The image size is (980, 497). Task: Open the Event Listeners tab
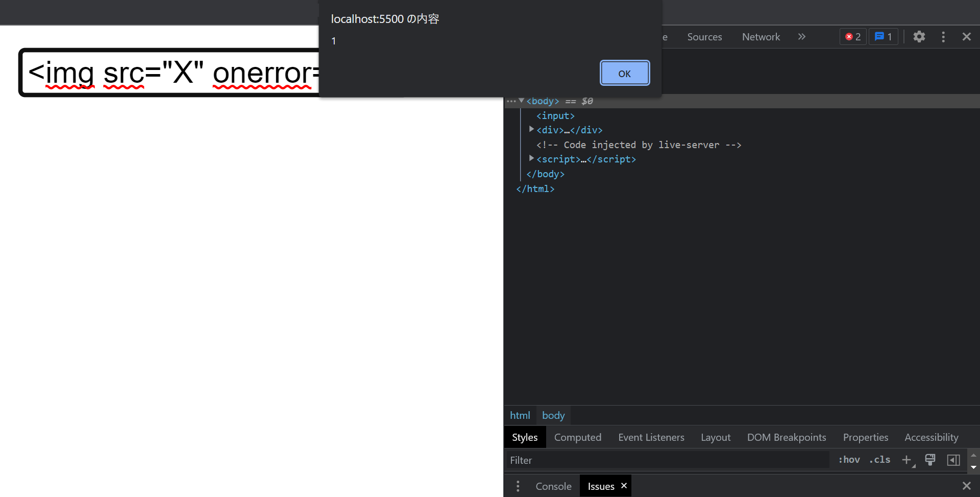coord(651,437)
